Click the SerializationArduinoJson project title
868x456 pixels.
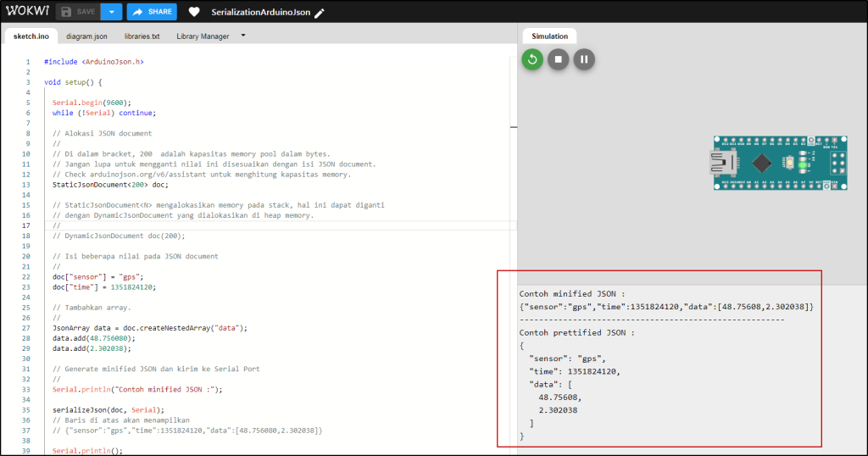260,13
